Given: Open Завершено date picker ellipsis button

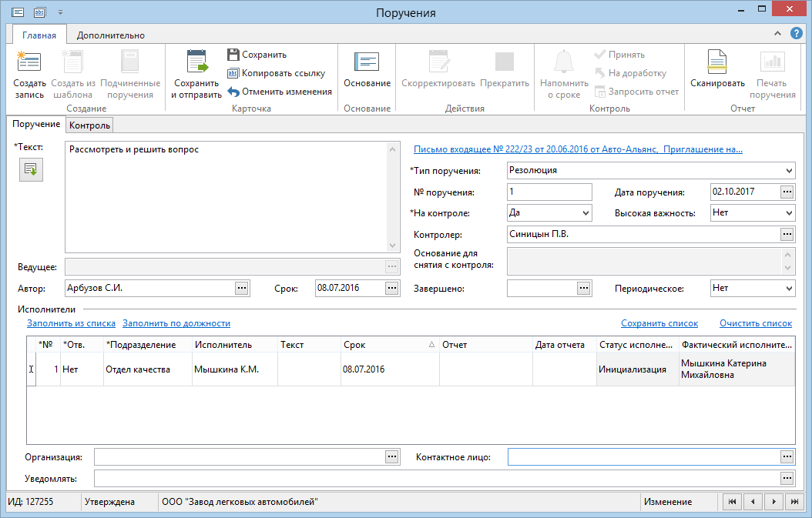Looking at the screenshot, I should pos(584,288).
